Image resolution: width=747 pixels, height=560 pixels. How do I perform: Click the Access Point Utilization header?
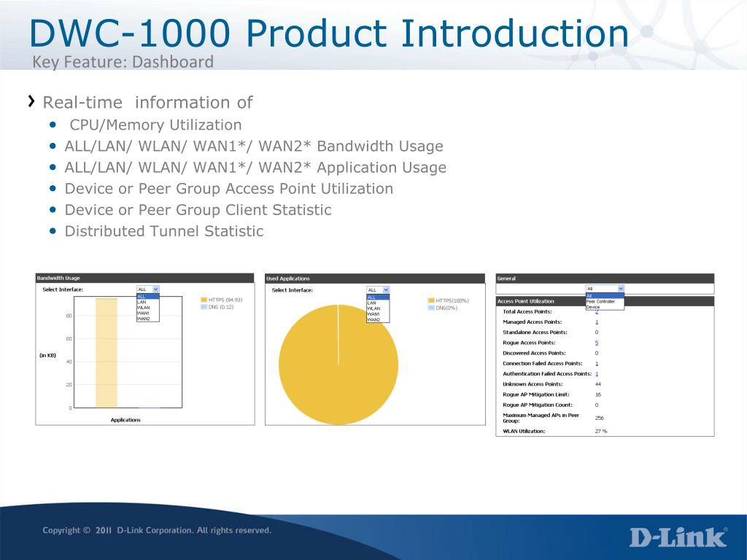(605, 301)
